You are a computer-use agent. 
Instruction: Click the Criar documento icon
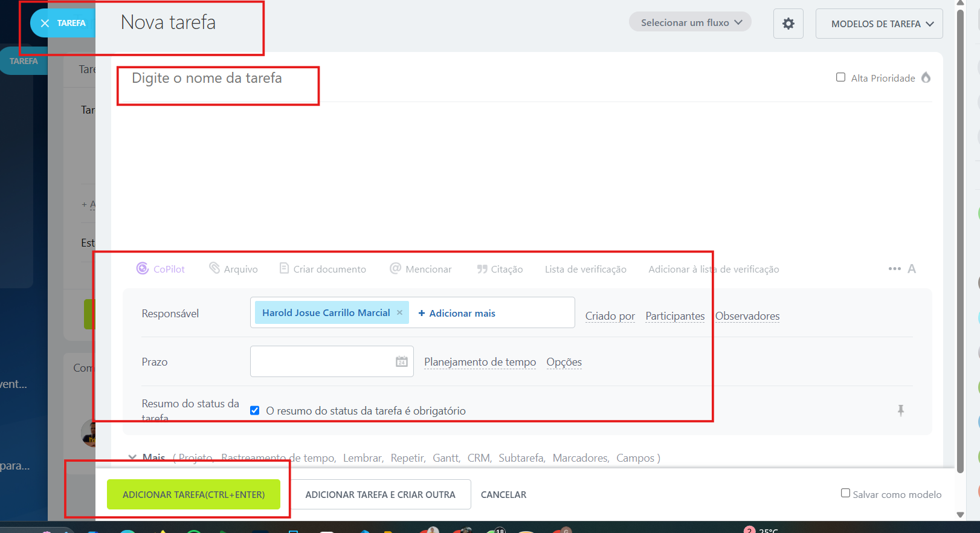point(284,268)
